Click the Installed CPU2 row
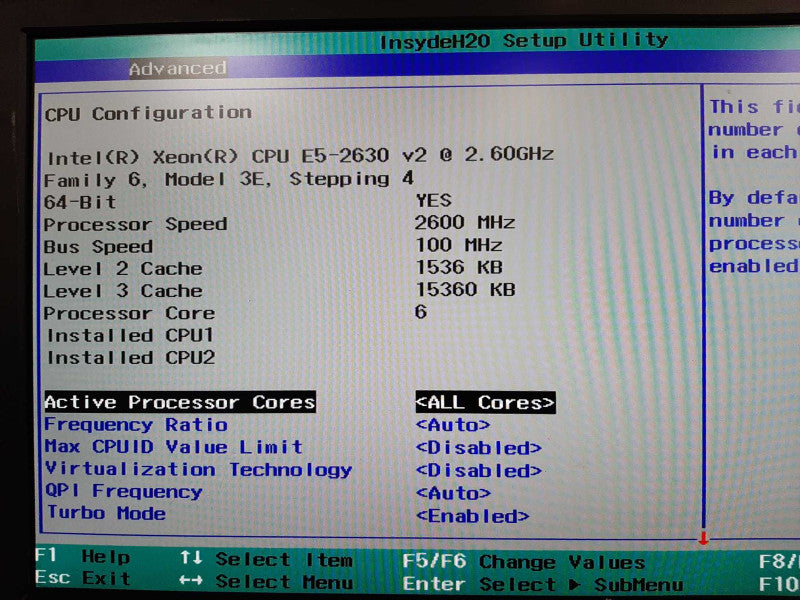This screenshot has width=800, height=600. (x=131, y=358)
